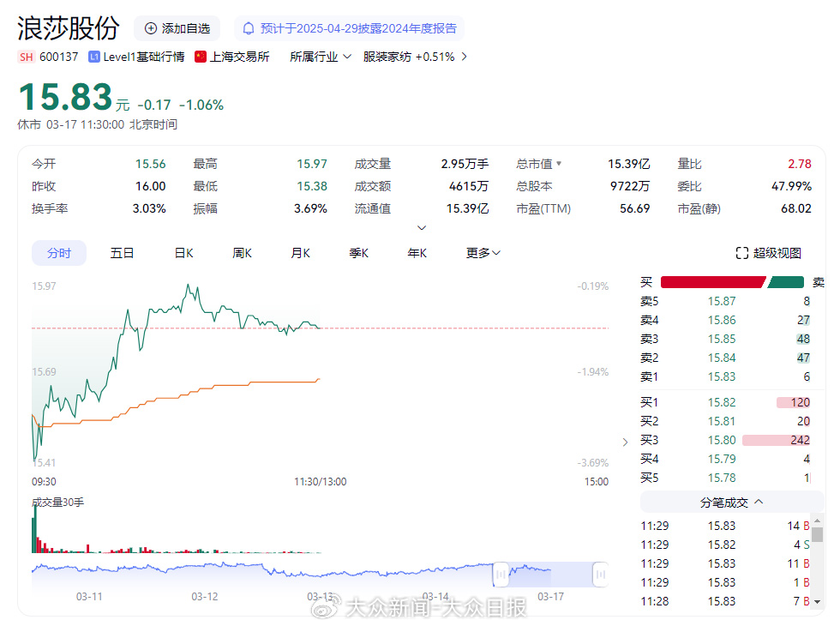Switch to 季K chart tab

358,253
